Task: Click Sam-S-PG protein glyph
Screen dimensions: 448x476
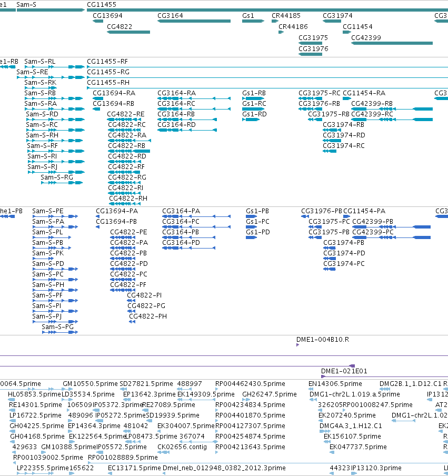Action: coord(60,332)
